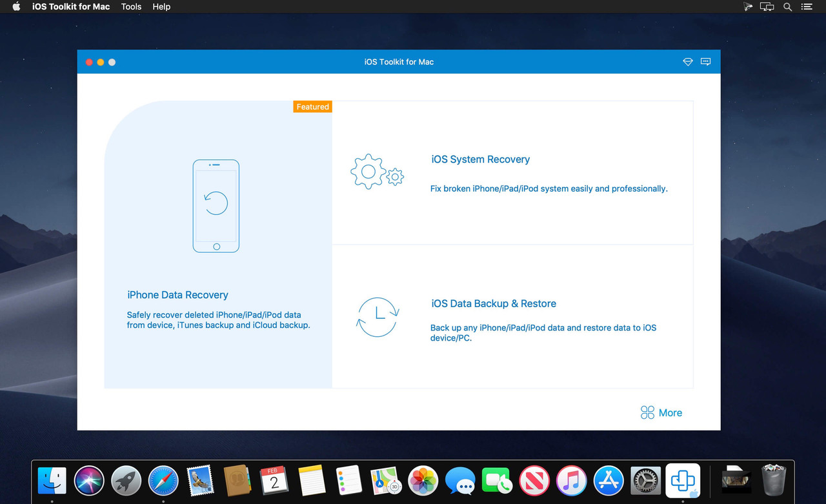Select the iOS System Recovery gears icon

[x=377, y=171]
